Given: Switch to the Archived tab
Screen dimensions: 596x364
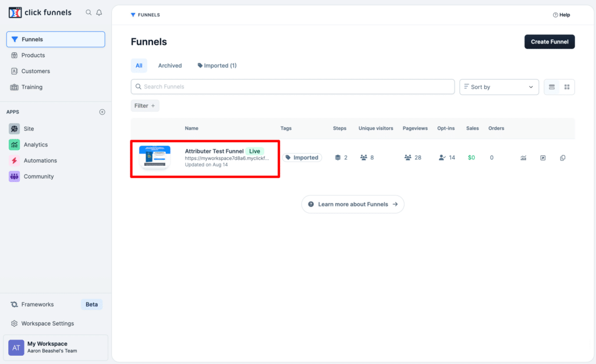Looking at the screenshot, I should click(170, 66).
